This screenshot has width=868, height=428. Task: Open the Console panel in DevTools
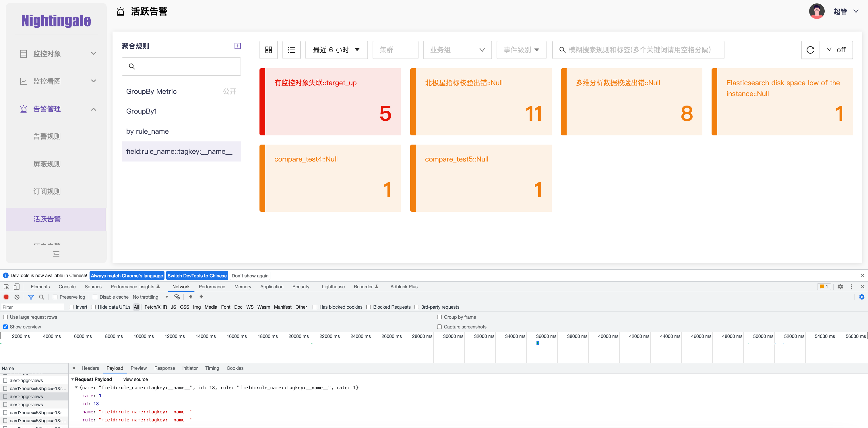pyautogui.click(x=67, y=287)
